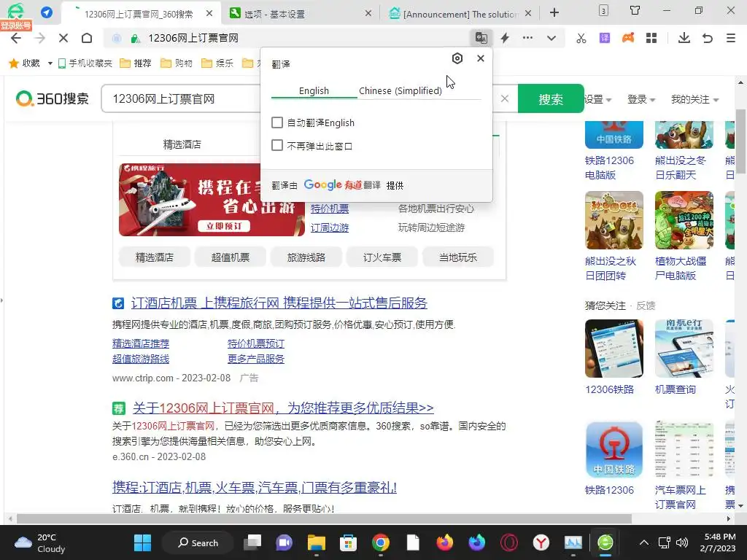Click the undo restore closed tab icon
The width and height of the screenshot is (747, 560).
click(x=708, y=38)
